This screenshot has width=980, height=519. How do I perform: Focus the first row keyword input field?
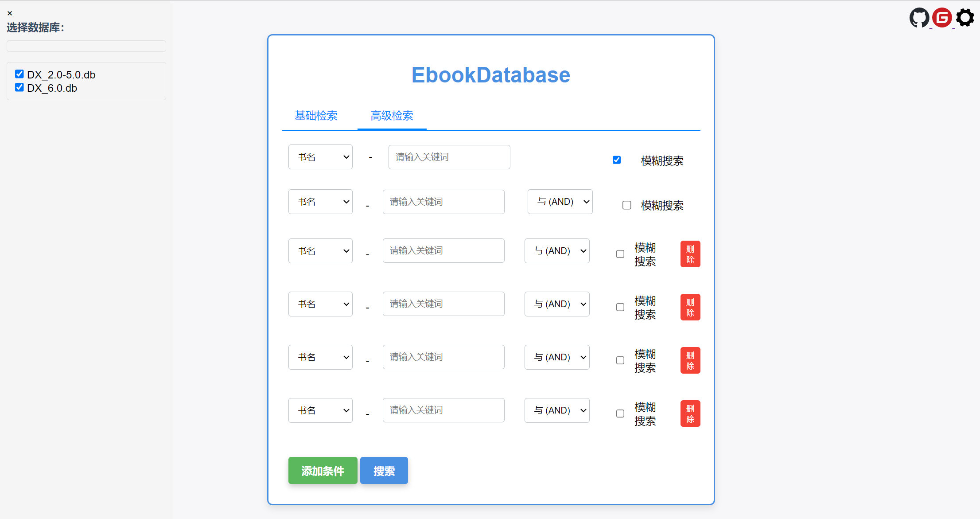click(x=449, y=157)
